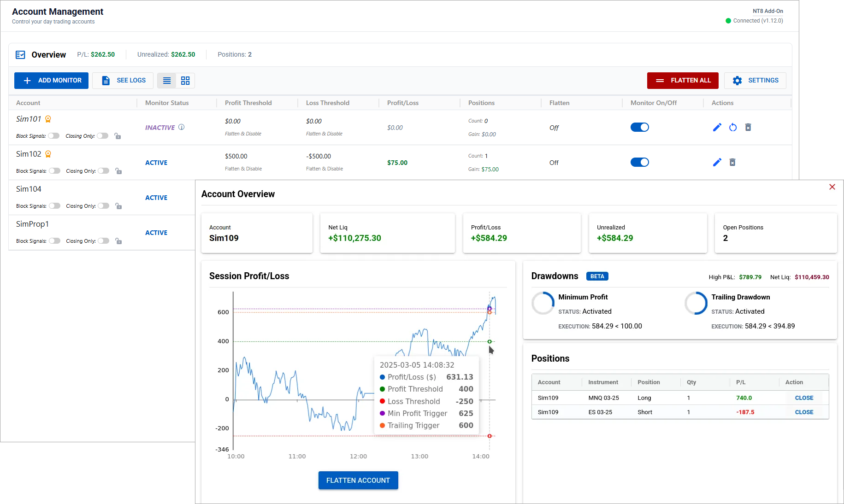This screenshot has height=504, width=844.
Task: Click the Minimum Profit drawdown ring
Action: point(543,303)
